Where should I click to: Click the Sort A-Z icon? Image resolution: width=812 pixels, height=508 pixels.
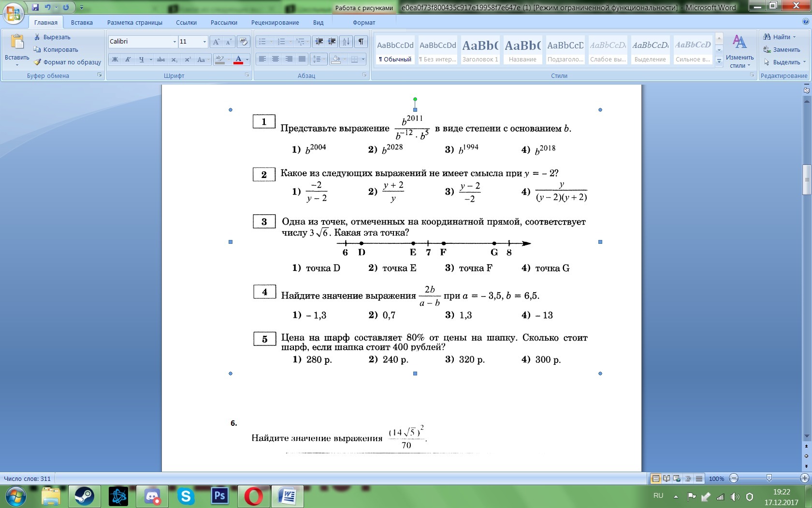point(346,42)
